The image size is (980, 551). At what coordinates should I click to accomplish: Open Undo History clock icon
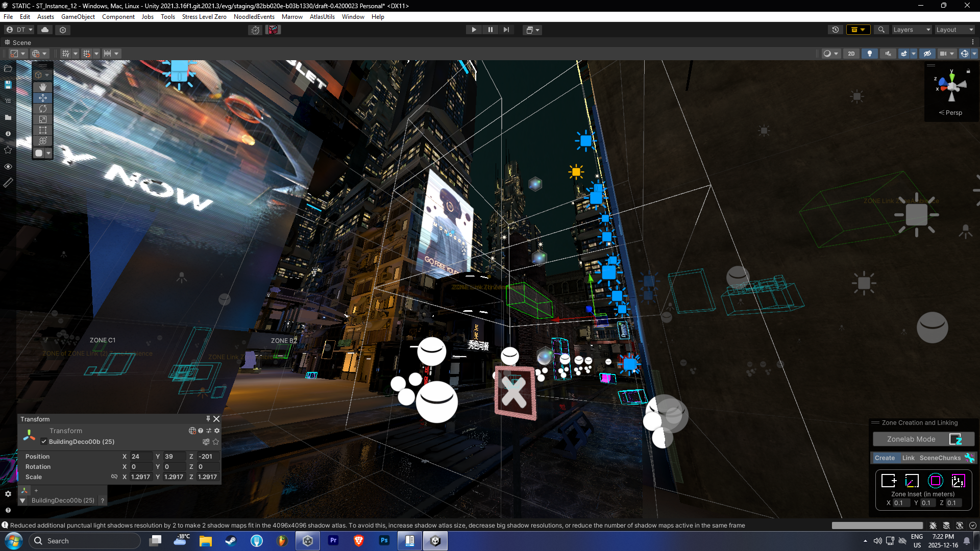click(x=836, y=30)
